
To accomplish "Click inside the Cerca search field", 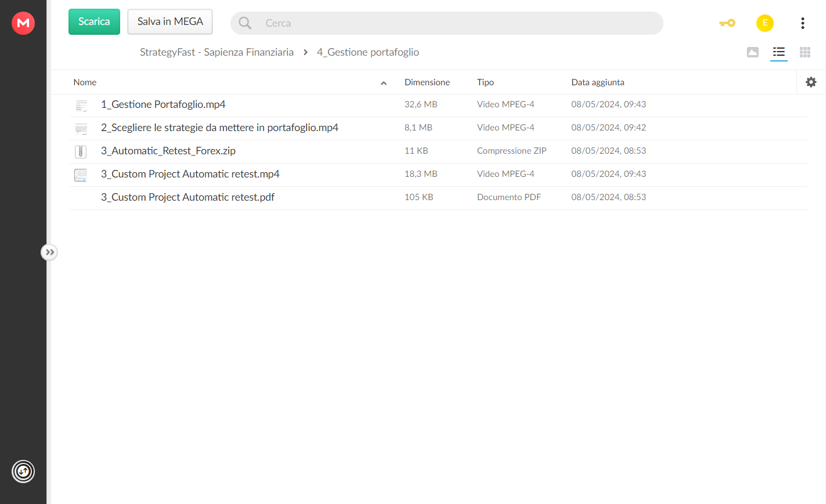I will click(x=459, y=23).
